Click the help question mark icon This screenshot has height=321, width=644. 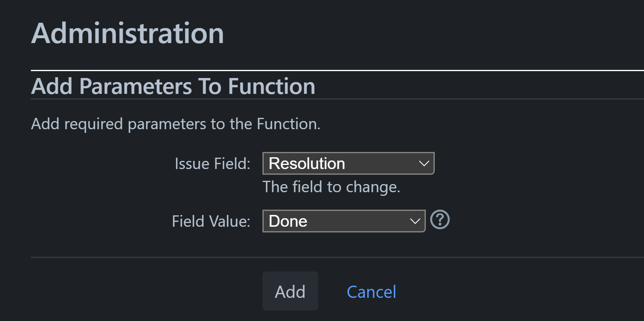tap(440, 220)
